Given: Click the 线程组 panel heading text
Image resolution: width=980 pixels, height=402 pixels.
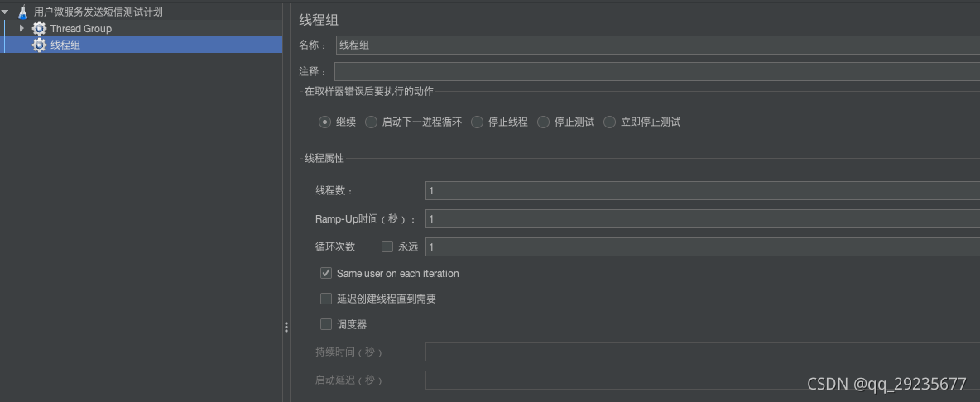Looking at the screenshot, I should click(x=319, y=20).
